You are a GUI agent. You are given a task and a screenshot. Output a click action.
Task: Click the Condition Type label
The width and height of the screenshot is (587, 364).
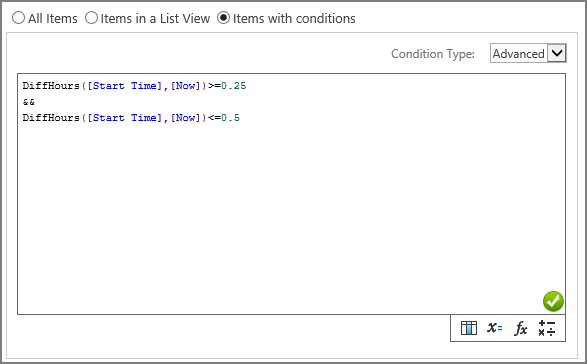(x=433, y=54)
